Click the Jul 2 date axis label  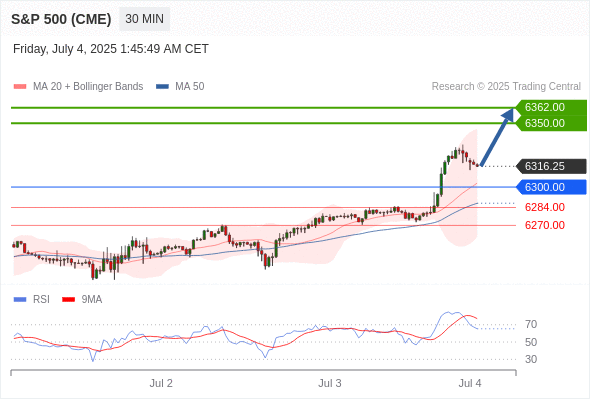pyautogui.click(x=161, y=383)
